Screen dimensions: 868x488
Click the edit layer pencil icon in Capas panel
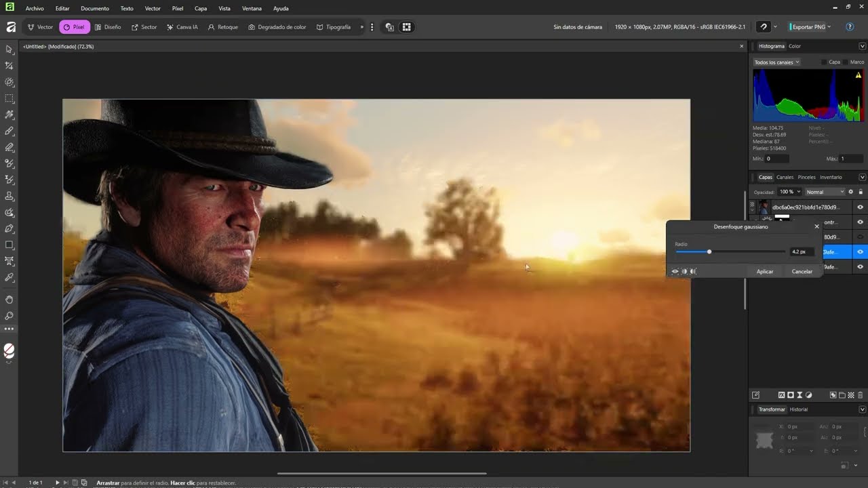(x=755, y=395)
